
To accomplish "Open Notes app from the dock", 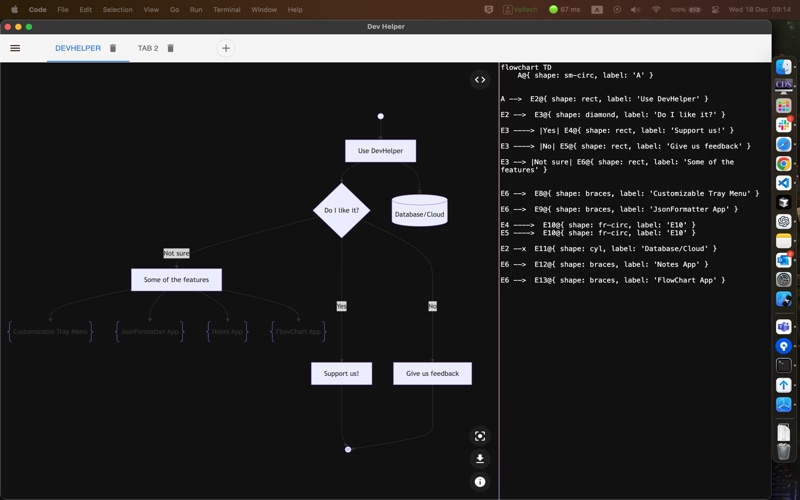I will click(784, 241).
